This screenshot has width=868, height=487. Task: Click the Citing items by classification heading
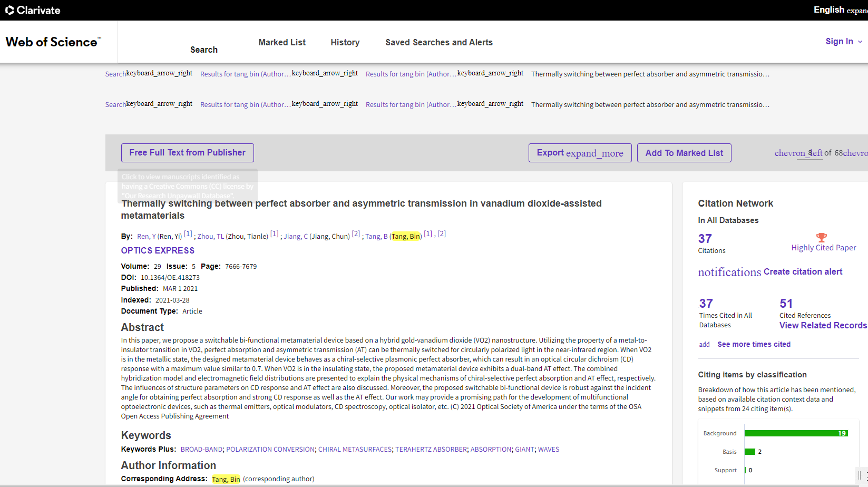pos(753,375)
